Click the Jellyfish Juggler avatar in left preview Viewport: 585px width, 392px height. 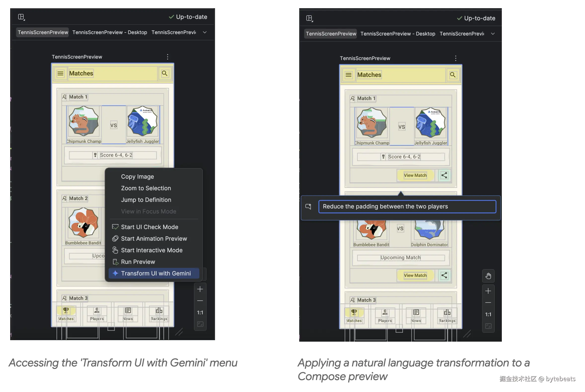coord(142,121)
